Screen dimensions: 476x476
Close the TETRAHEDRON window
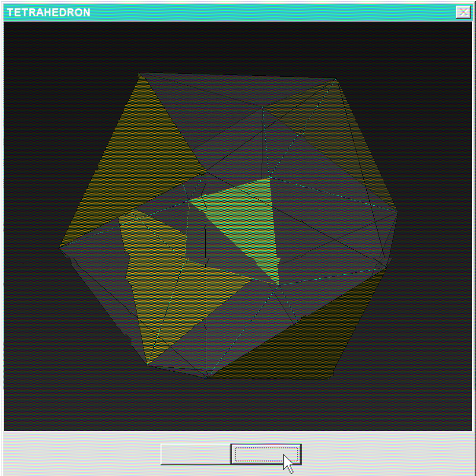tap(462, 12)
